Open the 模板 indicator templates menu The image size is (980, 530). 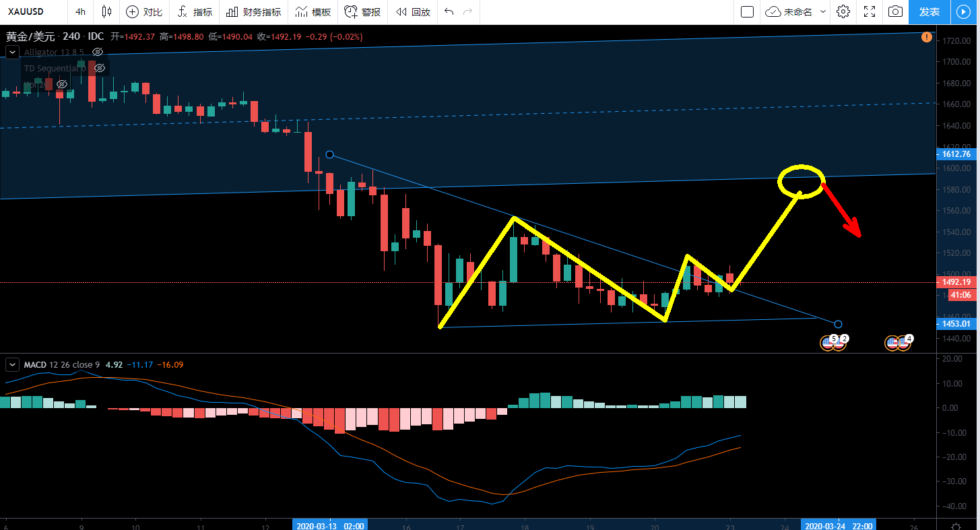pyautogui.click(x=313, y=11)
